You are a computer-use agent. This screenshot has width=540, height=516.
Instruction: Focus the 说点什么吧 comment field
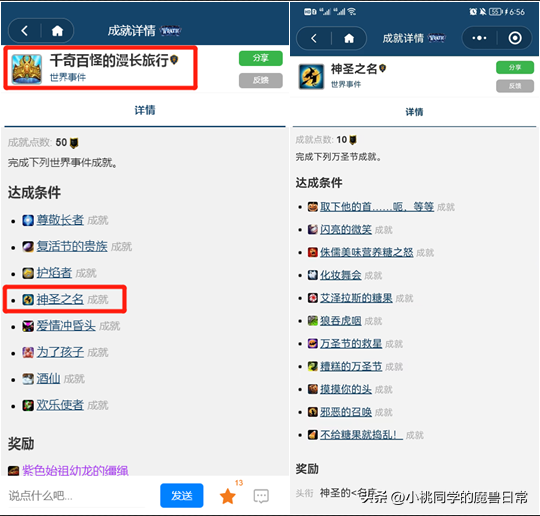[x=76, y=496]
